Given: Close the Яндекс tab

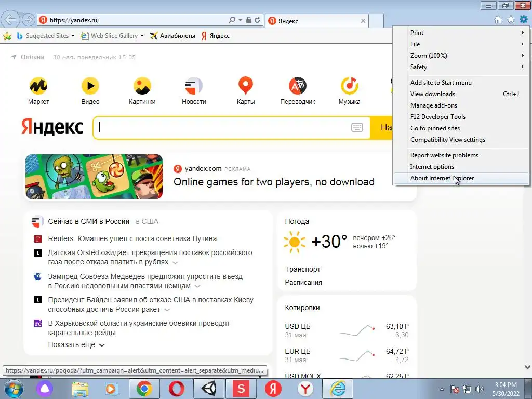Looking at the screenshot, I should tap(363, 21).
